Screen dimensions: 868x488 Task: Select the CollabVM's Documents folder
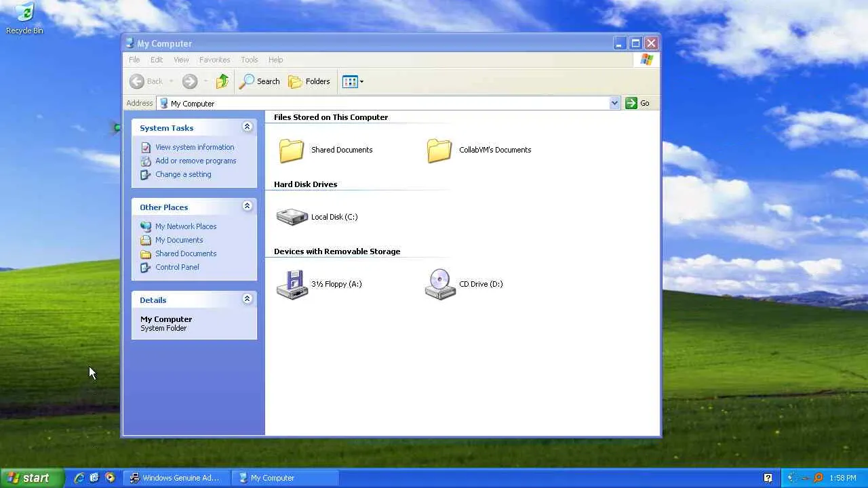(479, 150)
